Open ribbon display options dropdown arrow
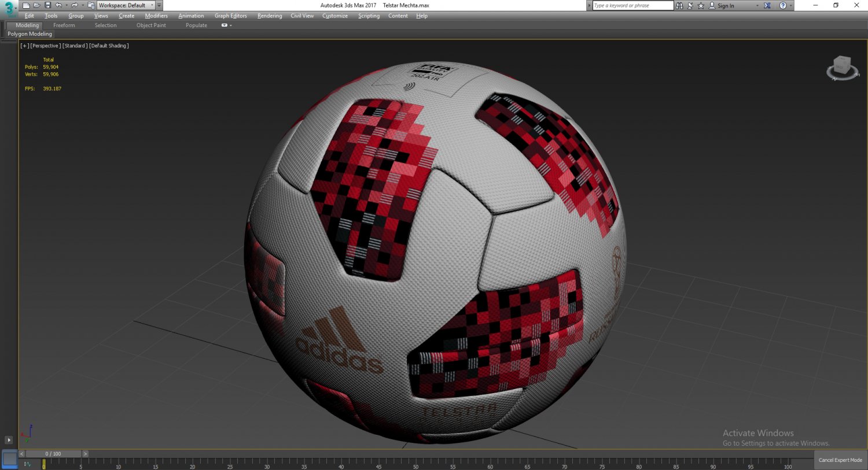The image size is (868, 470). point(231,25)
